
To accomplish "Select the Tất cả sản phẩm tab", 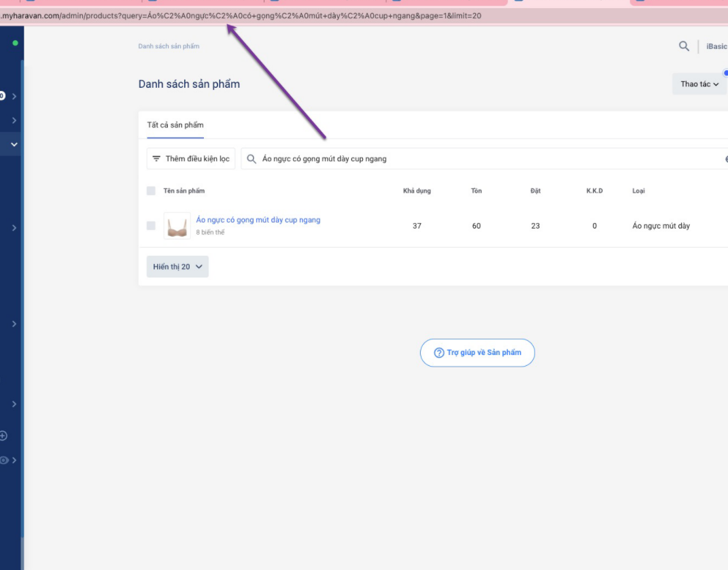I will 175,125.
